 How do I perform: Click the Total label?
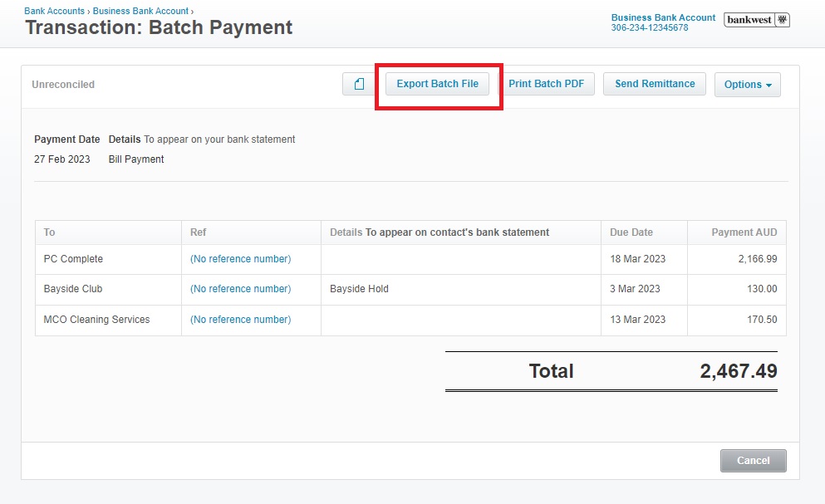tap(551, 371)
